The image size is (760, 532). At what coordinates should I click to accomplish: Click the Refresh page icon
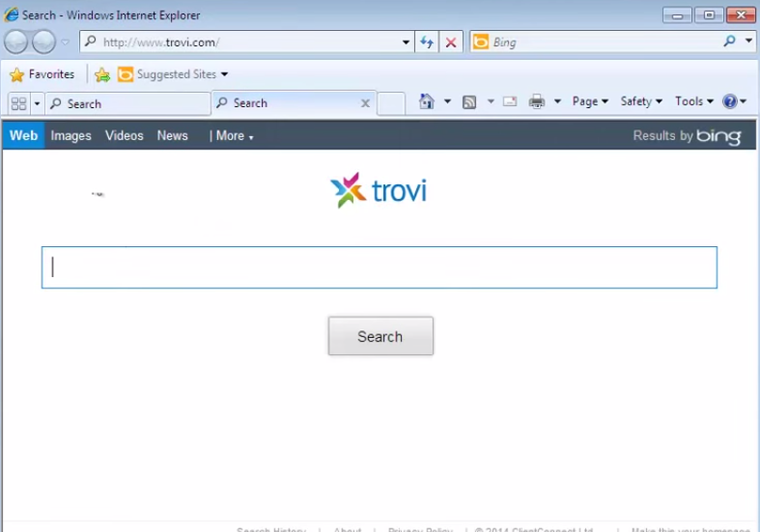tap(427, 42)
